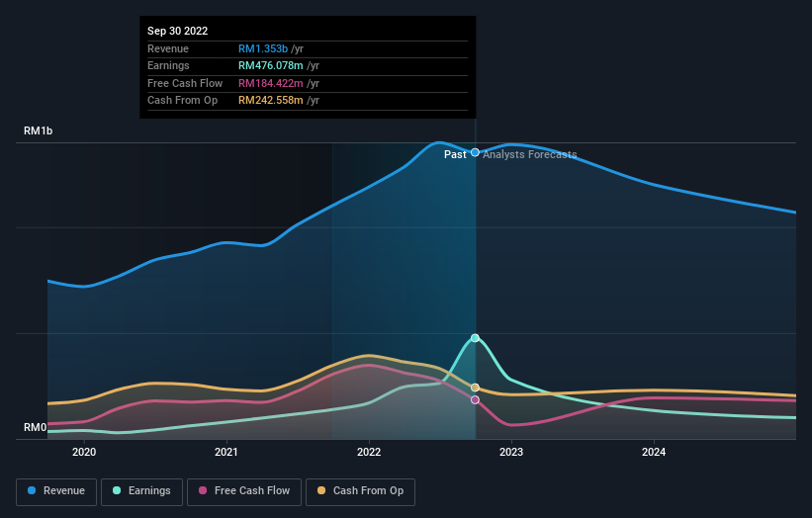The width and height of the screenshot is (812, 518).
Task: Click the blue Revenue legend dot
Action: [32, 490]
